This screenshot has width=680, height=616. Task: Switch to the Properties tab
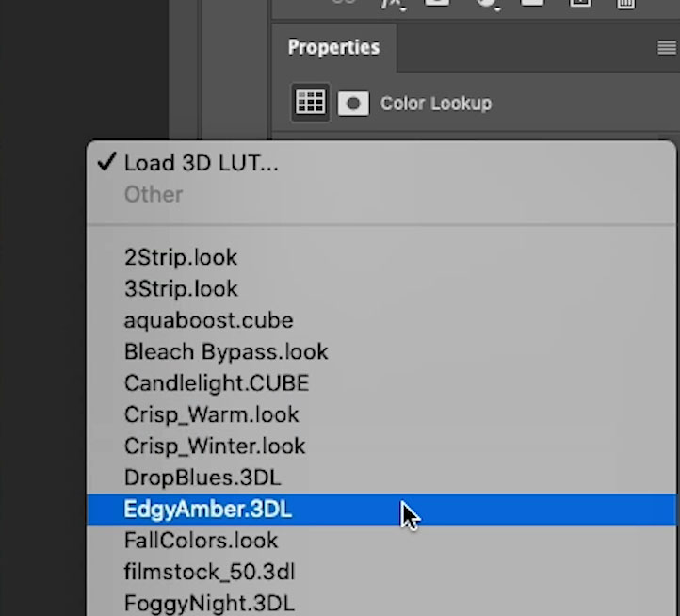point(333,48)
